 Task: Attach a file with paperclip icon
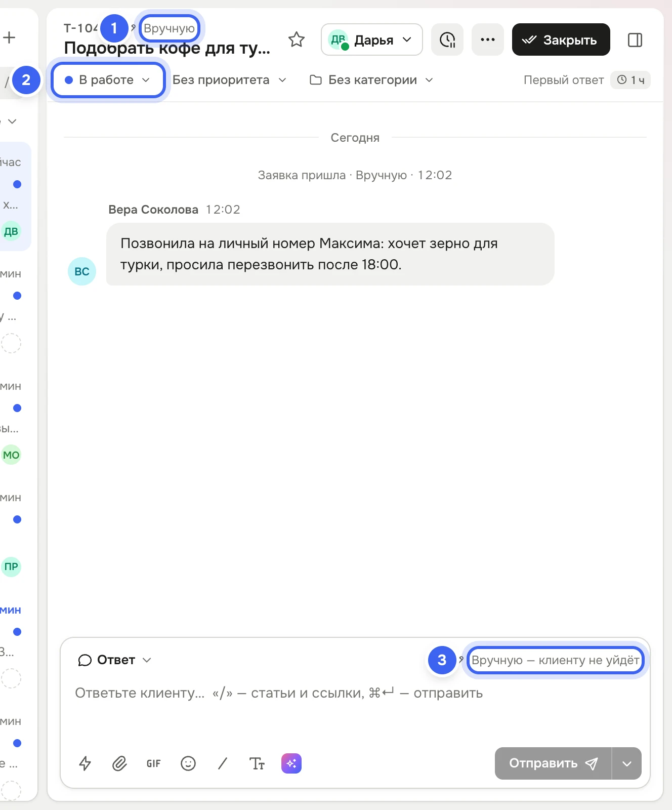[x=119, y=763]
